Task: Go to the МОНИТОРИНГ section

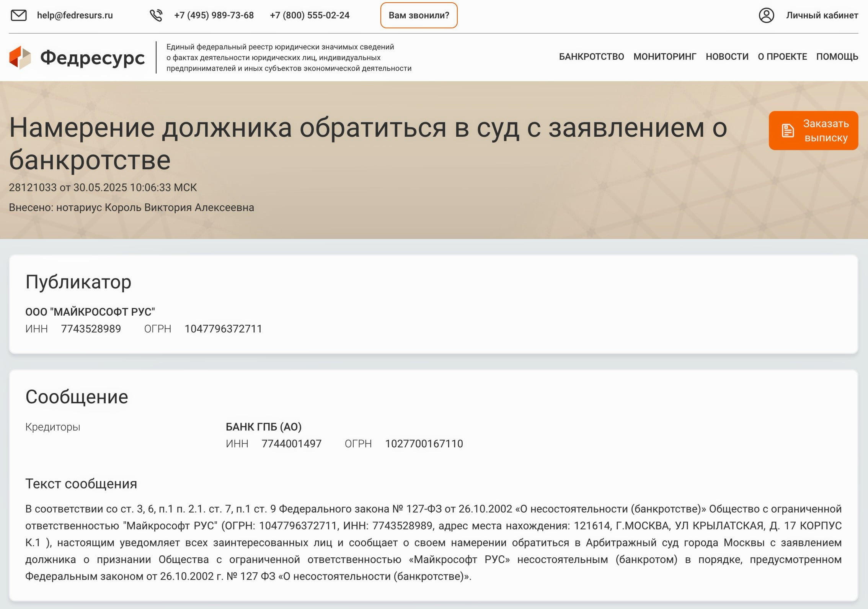Action: click(665, 57)
